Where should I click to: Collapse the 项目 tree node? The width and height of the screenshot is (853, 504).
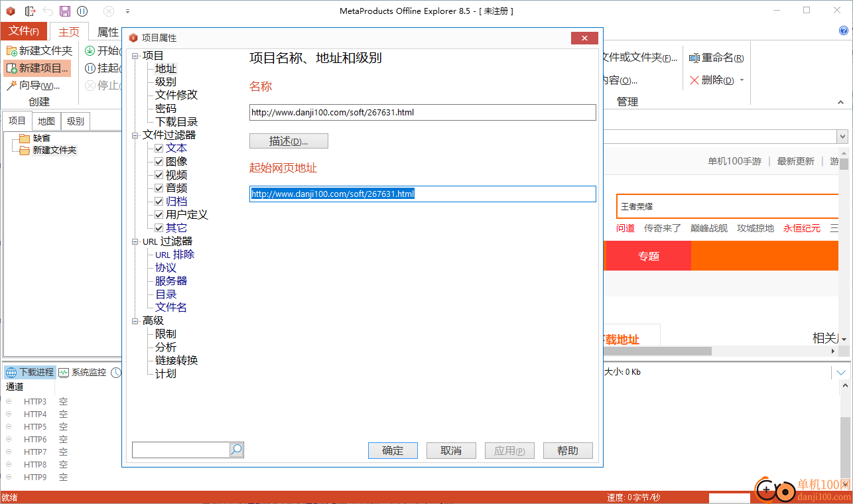[136, 56]
